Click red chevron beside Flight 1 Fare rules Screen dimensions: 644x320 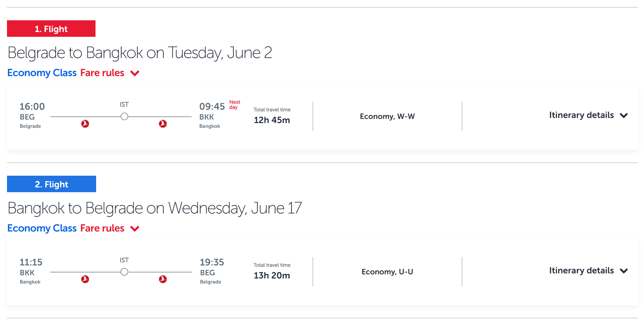click(x=135, y=73)
